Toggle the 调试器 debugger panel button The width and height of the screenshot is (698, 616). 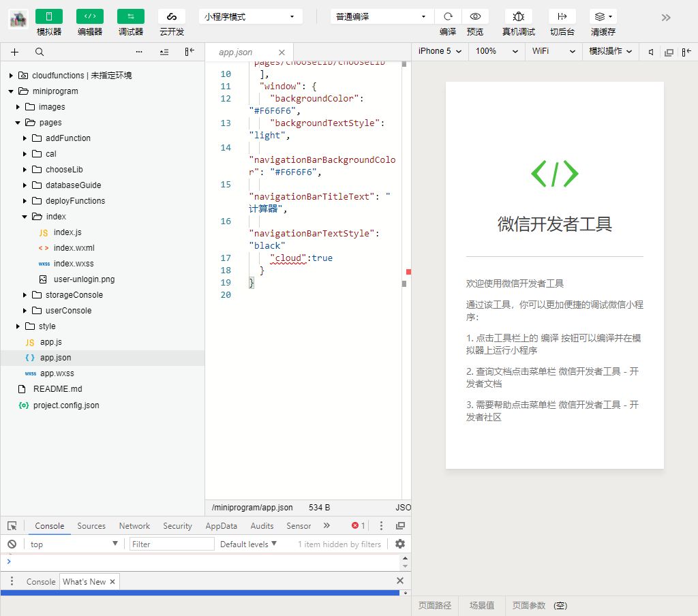(x=131, y=16)
